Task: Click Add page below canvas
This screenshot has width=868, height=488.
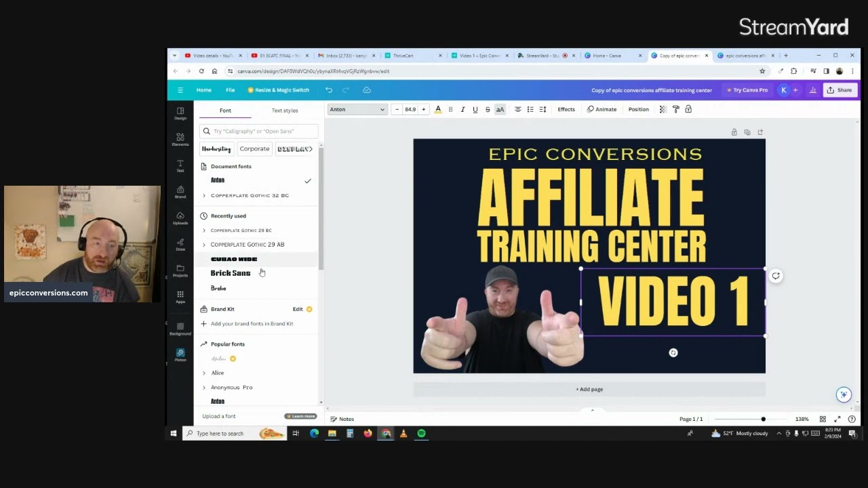Action: click(x=589, y=389)
